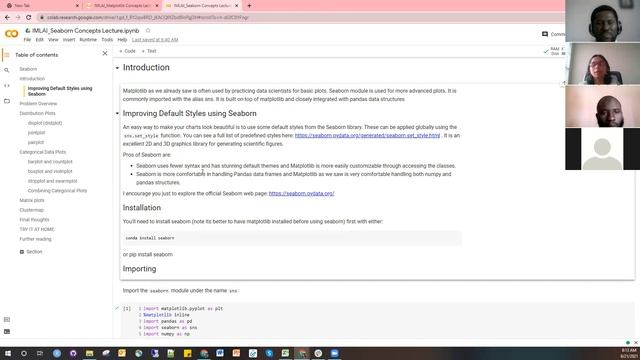
Task: Click the RAM and Disk resource indicator
Action: coord(558,51)
